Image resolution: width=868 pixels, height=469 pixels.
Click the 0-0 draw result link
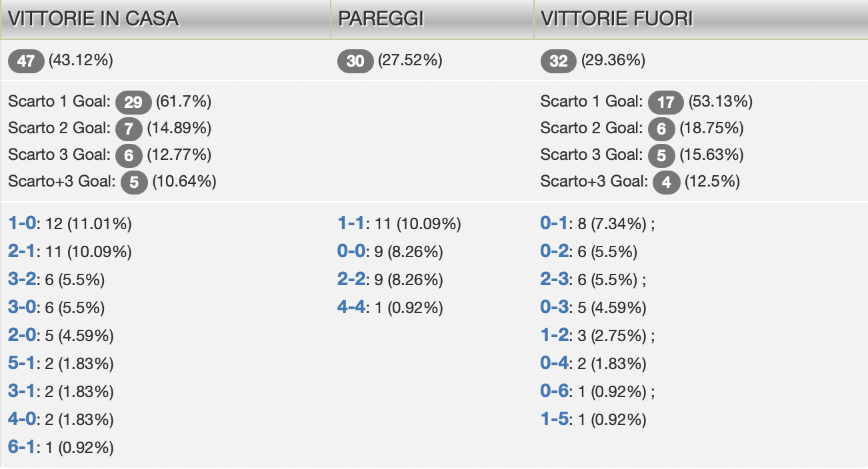[x=351, y=252]
